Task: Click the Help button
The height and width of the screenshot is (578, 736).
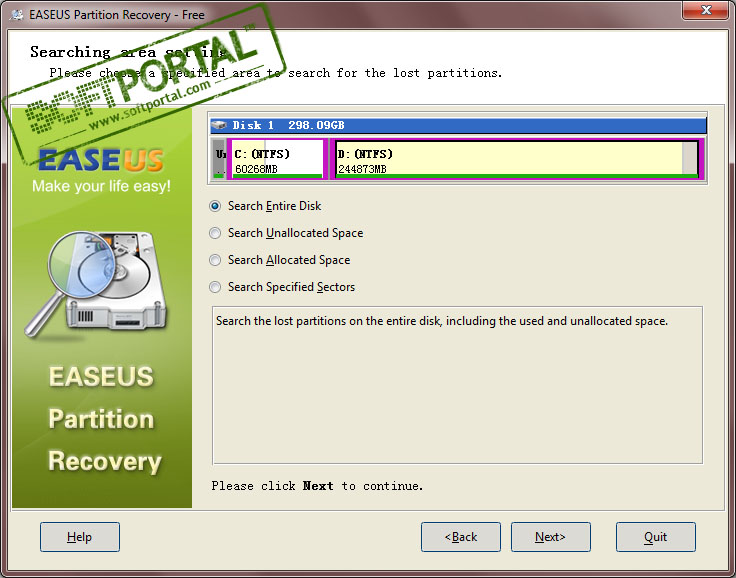Action: (x=80, y=537)
